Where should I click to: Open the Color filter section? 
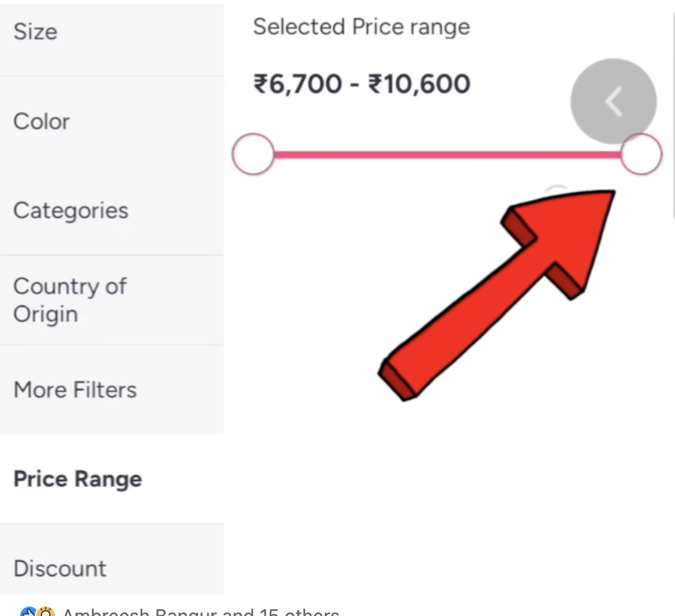coord(42,121)
